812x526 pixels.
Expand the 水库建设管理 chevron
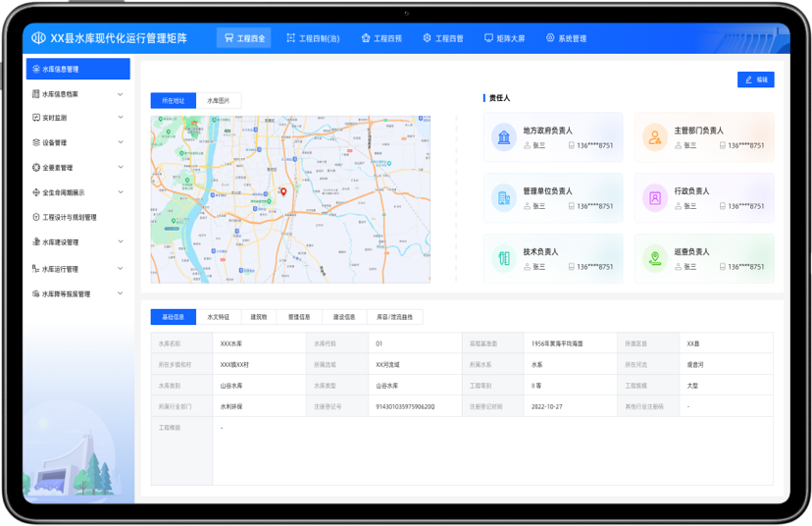(121, 241)
